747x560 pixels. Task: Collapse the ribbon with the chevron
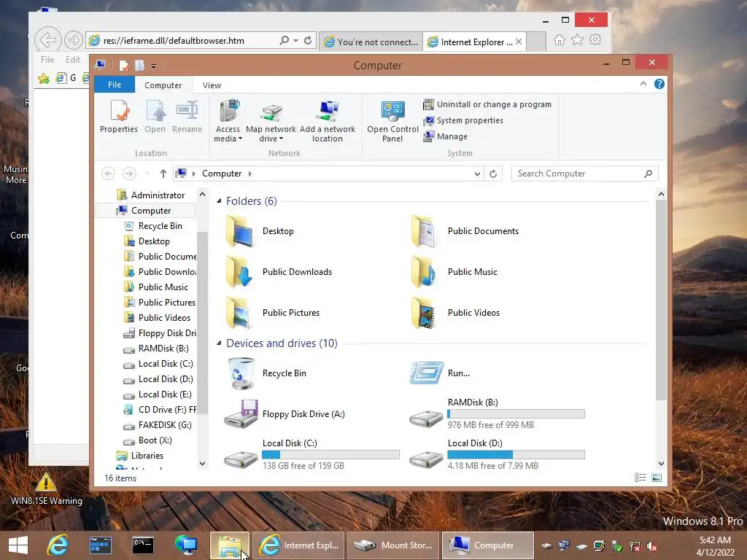click(x=643, y=85)
